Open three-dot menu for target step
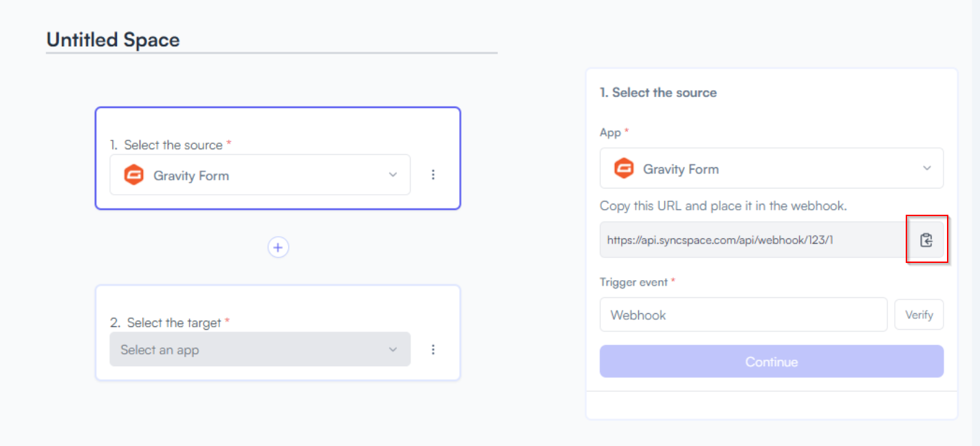 click(433, 350)
